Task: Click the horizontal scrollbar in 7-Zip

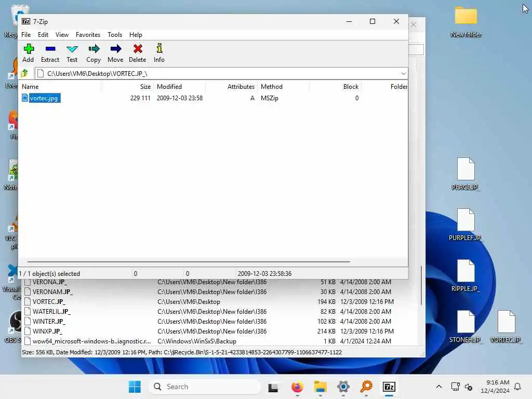Action: pyautogui.click(x=189, y=262)
